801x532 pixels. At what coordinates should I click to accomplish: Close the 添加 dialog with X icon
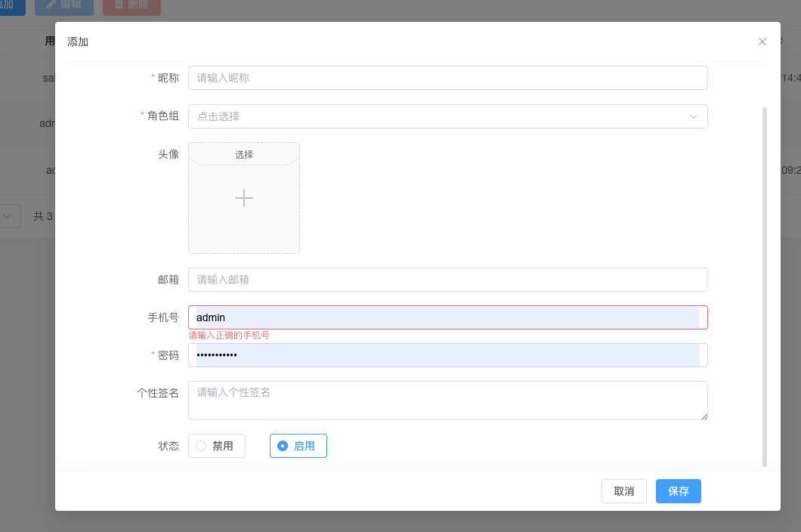point(762,42)
